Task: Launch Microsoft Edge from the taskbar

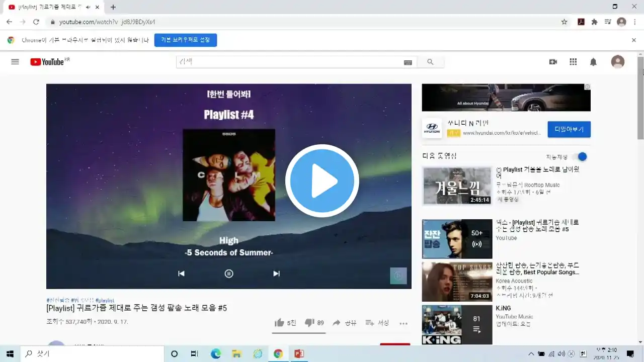Action: click(216, 354)
